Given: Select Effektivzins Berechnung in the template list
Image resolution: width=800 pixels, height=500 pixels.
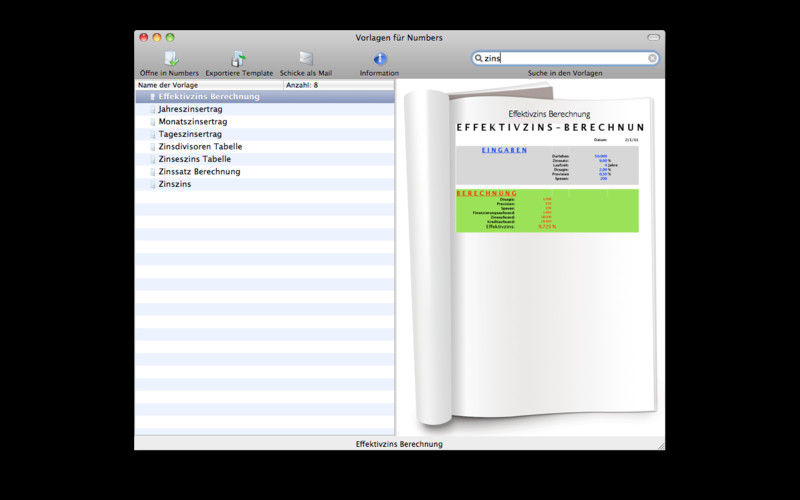Looking at the screenshot, I should pyautogui.click(x=265, y=96).
